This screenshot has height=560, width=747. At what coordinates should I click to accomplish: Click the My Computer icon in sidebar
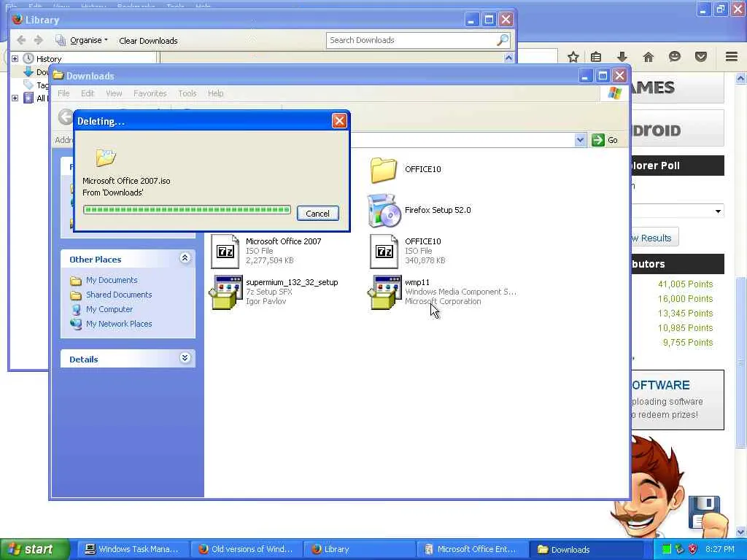point(76,309)
